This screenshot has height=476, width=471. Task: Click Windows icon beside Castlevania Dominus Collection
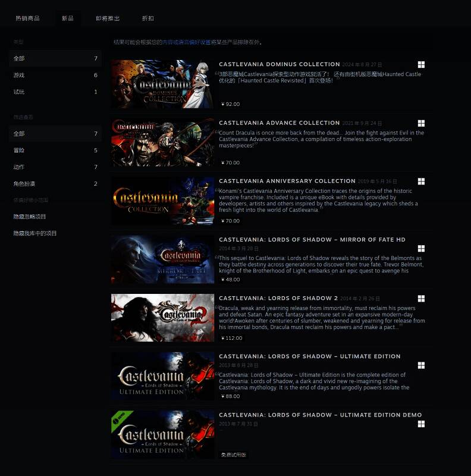pyautogui.click(x=421, y=65)
